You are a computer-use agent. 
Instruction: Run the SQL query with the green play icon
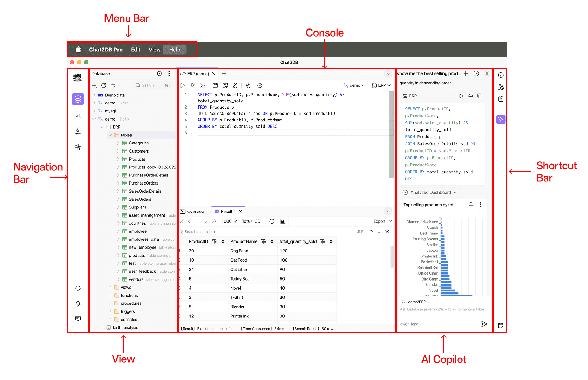[x=183, y=85]
